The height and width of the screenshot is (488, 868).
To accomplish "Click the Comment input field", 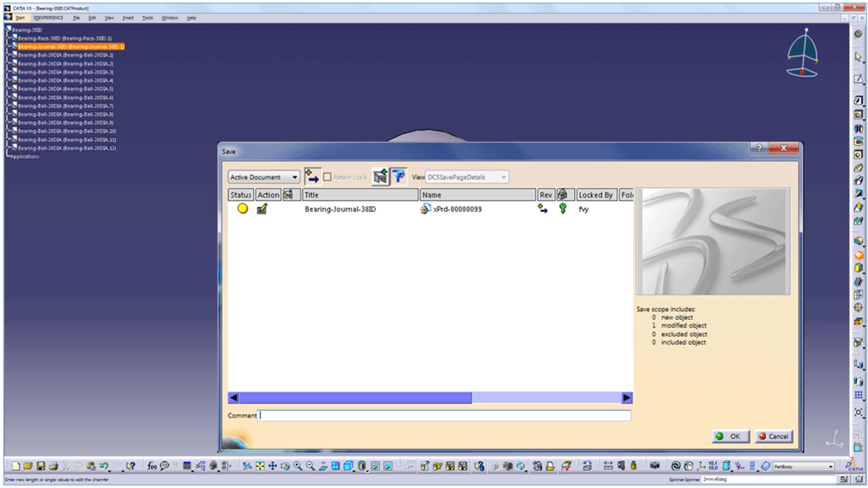I will pos(444,415).
